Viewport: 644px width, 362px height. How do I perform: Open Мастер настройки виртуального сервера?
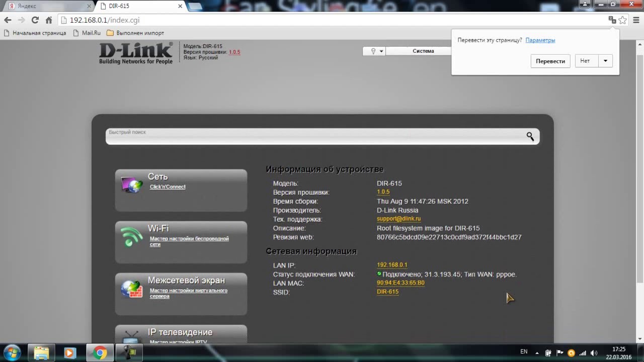[x=189, y=293]
